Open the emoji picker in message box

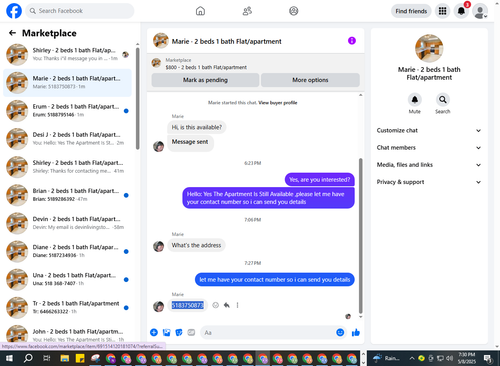coord(340,332)
